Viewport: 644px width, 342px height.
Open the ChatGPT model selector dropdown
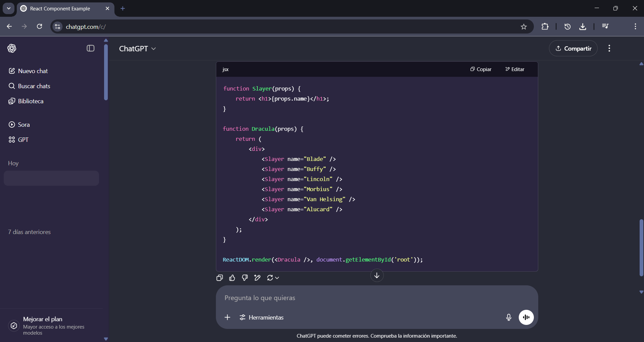tap(138, 49)
